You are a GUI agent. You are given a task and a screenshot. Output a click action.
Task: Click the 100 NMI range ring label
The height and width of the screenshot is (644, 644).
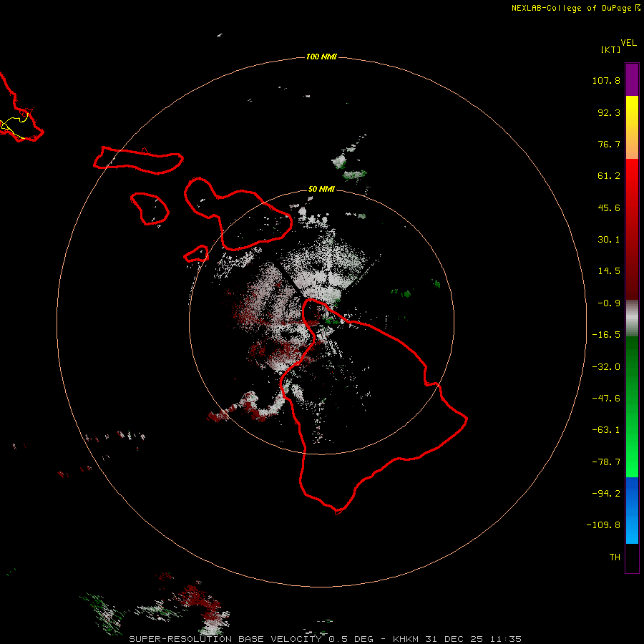(x=321, y=57)
